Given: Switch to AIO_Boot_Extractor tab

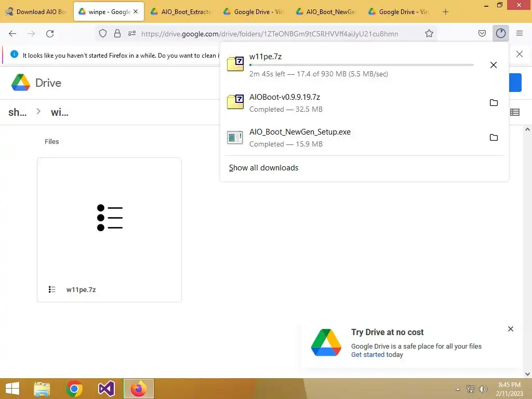Looking at the screenshot, I should click(x=181, y=12).
